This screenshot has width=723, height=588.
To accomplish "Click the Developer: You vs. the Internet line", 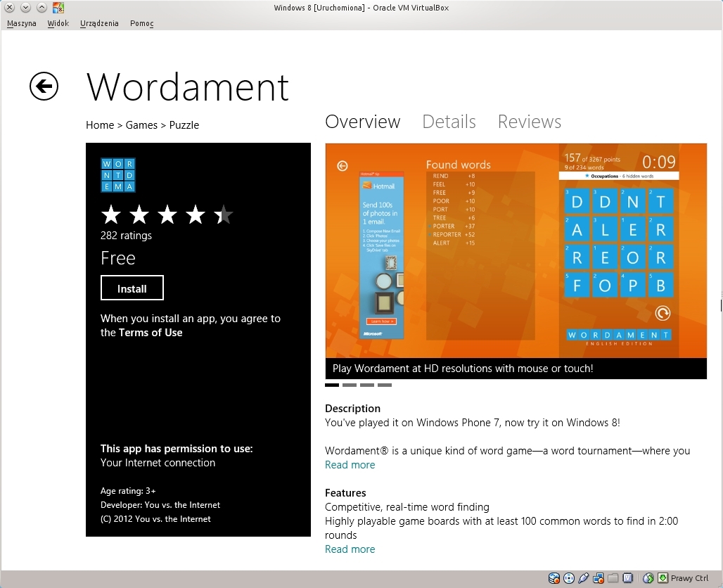I will click(160, 505).
